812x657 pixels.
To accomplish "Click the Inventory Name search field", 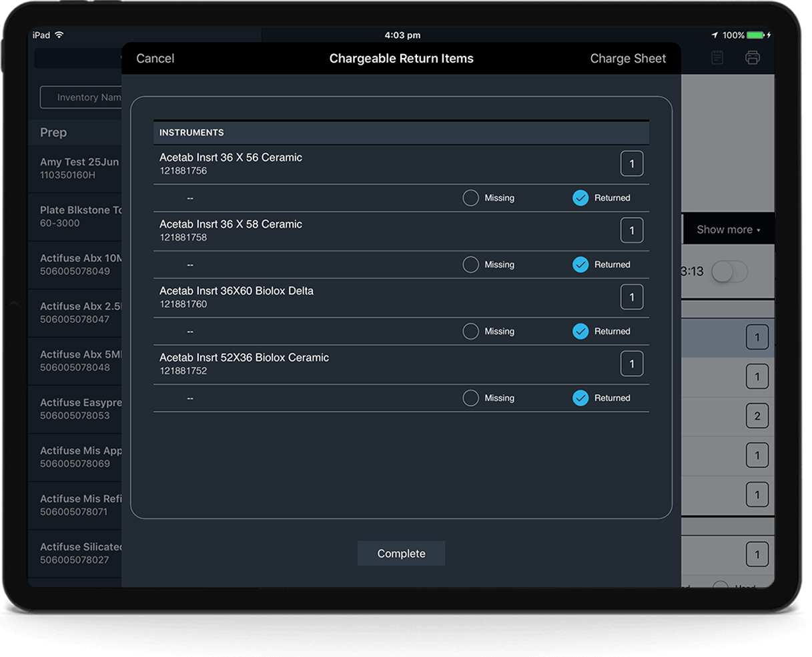I will coord(81,97).
